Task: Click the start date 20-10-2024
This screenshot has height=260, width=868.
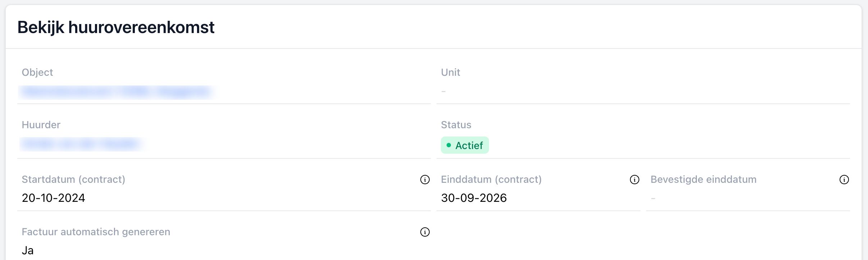Action: pyautogui.click(x=53, y=198)
